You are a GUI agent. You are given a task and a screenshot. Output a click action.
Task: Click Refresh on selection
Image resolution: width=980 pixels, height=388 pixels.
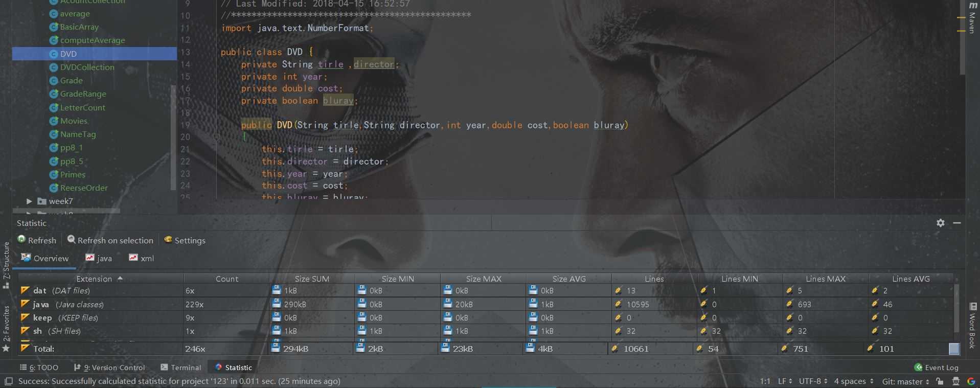[110, 240]
